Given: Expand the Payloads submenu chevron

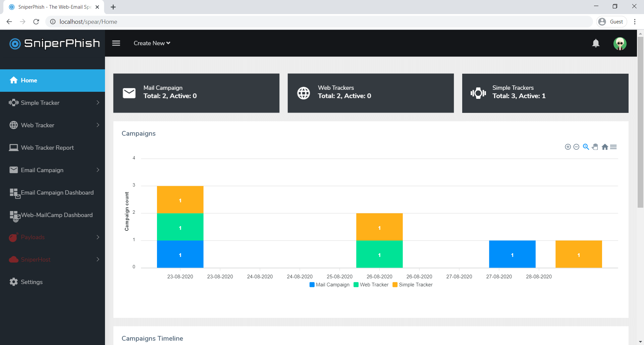Looking at the screenshot, I should (98, 237).
